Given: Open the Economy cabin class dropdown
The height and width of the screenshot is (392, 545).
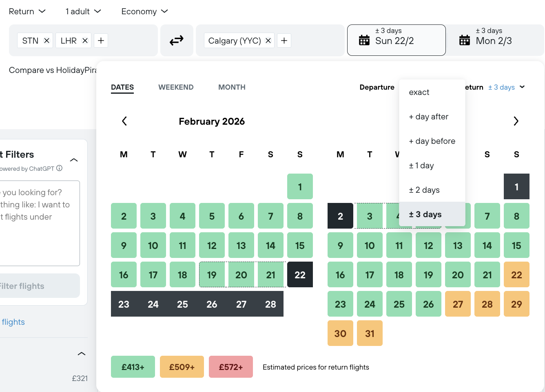Looking at the screenshot, I should tap(144, 11).
